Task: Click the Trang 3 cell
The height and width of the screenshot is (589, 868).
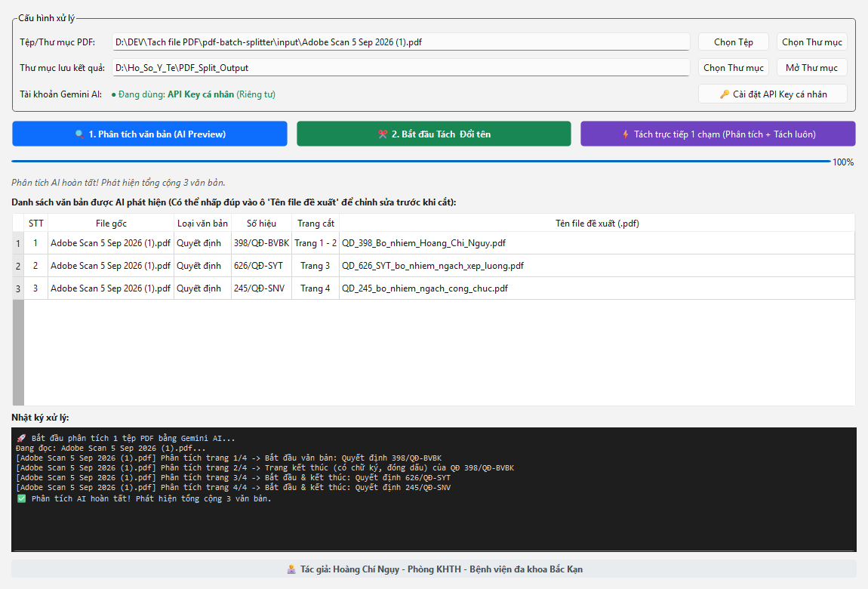Action: tap(315, 266)
